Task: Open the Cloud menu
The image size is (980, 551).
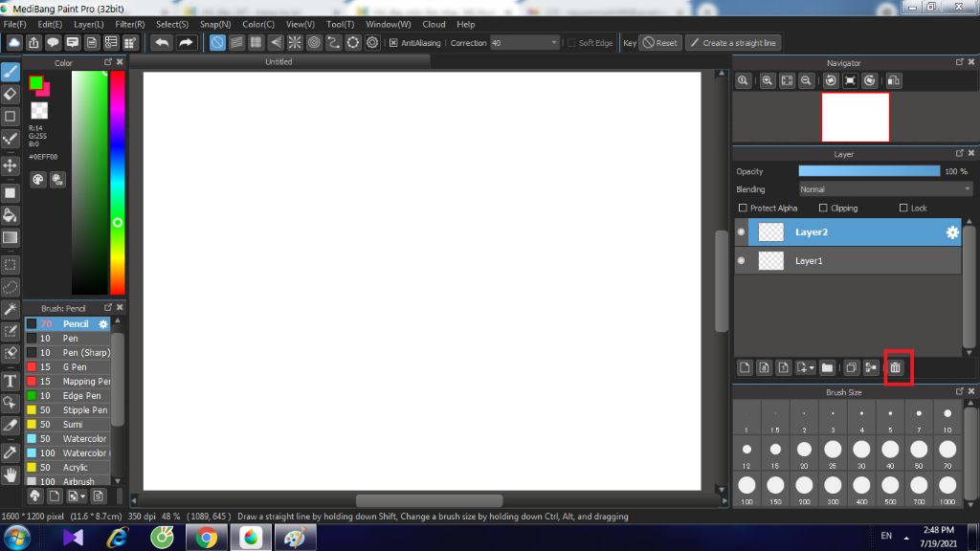Action: pyautogui.click(x=434, y=24)
